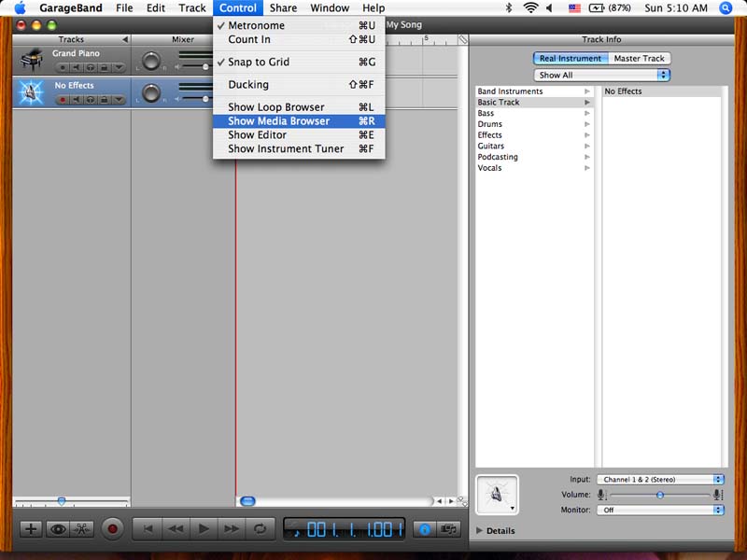The image size is (747, 560).
Task: Click the timeline zoom slider handle
Action: click(x=62, y=501)
